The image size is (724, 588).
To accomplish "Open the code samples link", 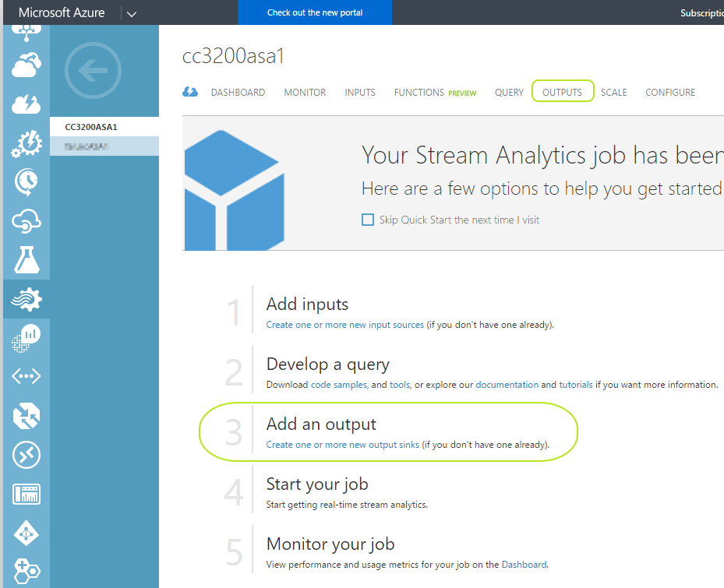I will (x=339, y=385).
